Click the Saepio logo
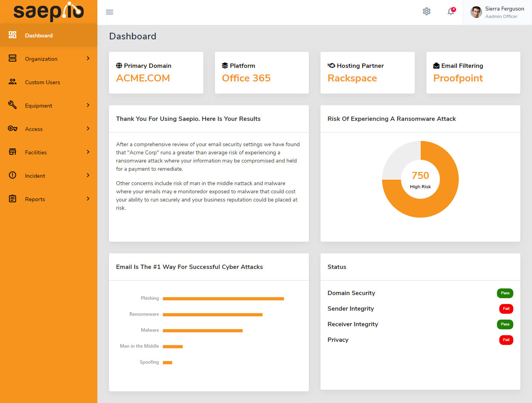Screen dimensions: 532x403 [x=49, y=12]
